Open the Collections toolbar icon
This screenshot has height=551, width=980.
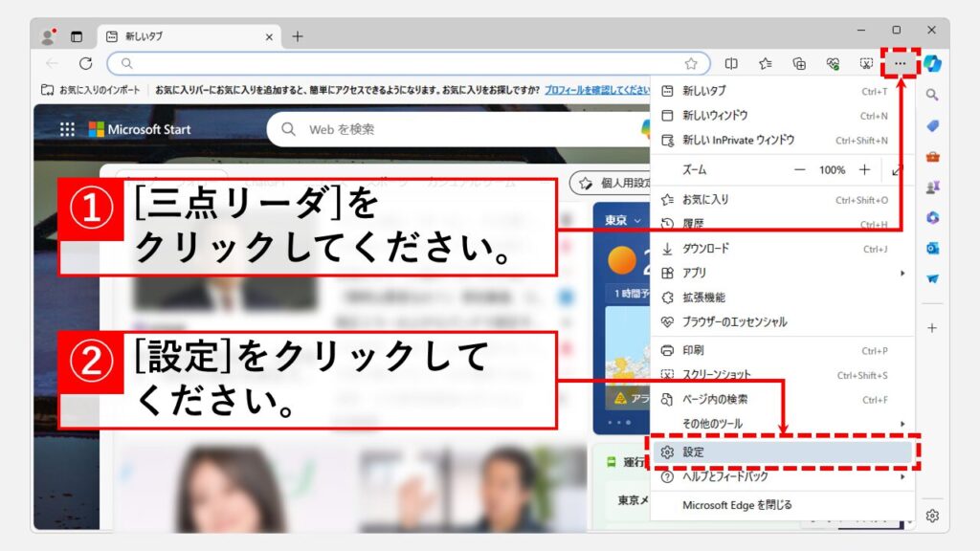[799, 63]
